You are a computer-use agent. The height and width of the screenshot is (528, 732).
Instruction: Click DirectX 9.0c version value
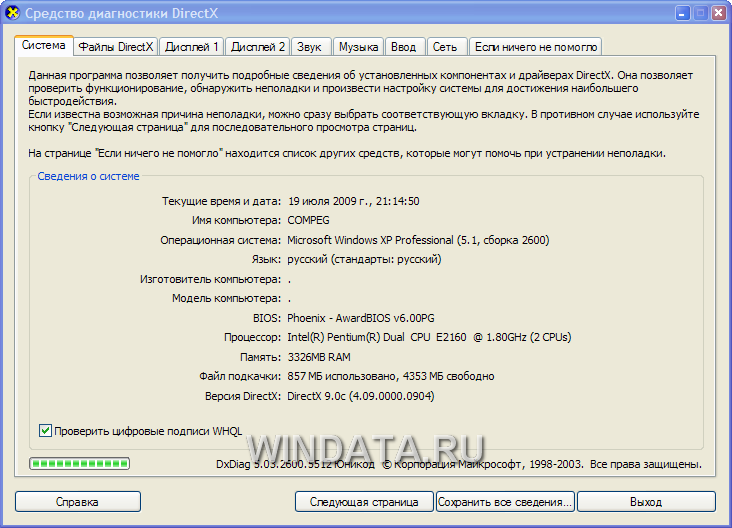(x=361, y=396)
